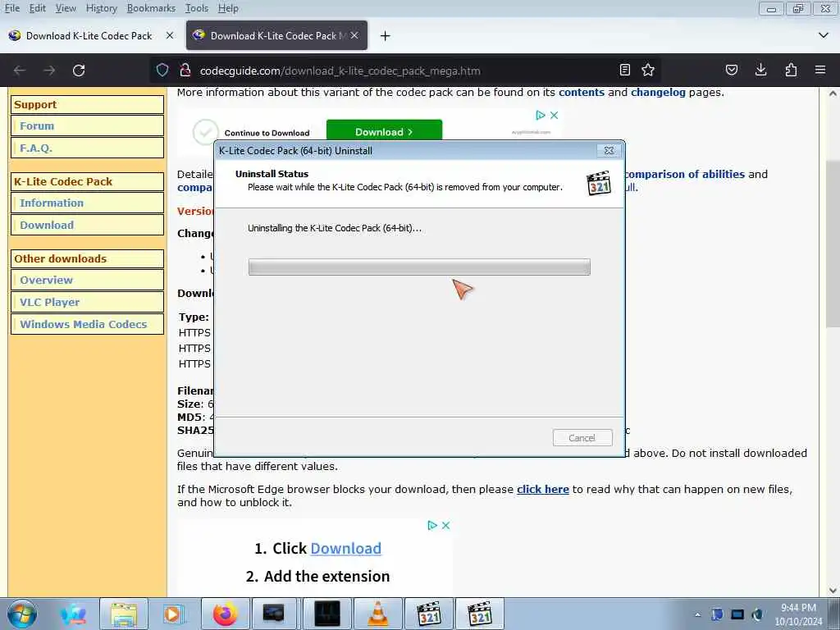Image resolution: width=840 pixels, height=630 pixels.
Task: Open volume speaker icon in tray
Action: click(x=757, y=614)
